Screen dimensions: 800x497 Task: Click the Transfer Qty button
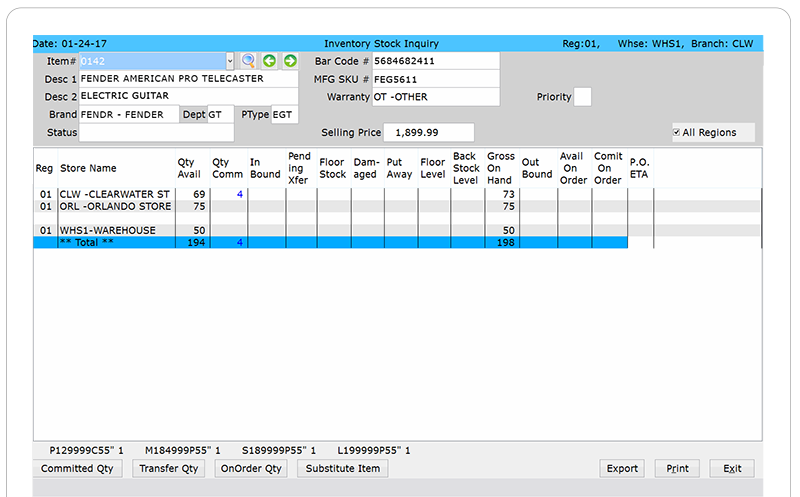(x=168, y=468)
